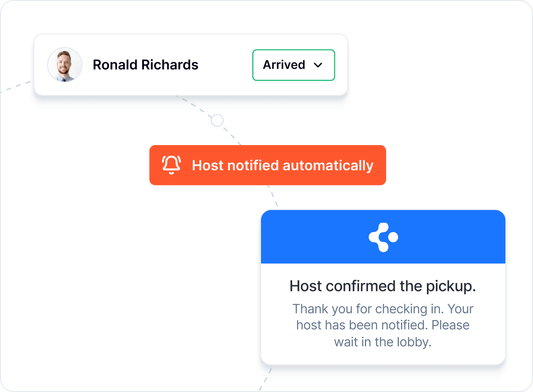Screen dimensions: 533x392
Task: Click the dashed curve left of visitor card
Action: [x=17, y=86]
